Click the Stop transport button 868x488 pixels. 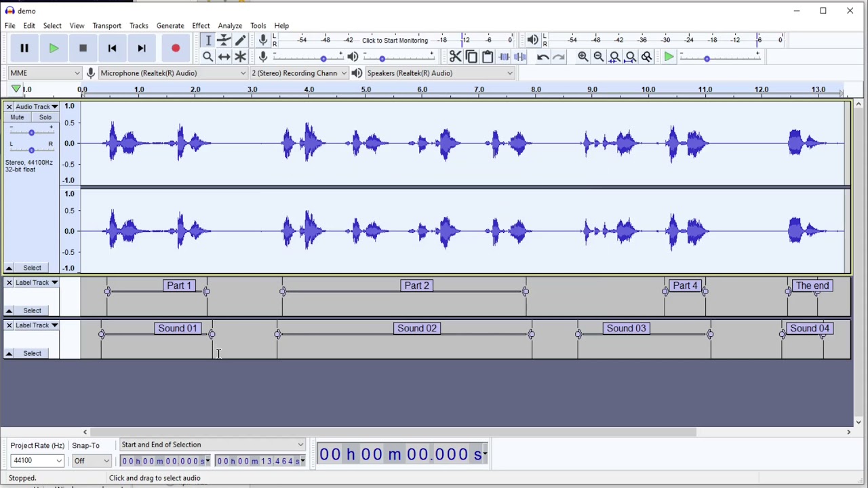(x=83, y=48)
